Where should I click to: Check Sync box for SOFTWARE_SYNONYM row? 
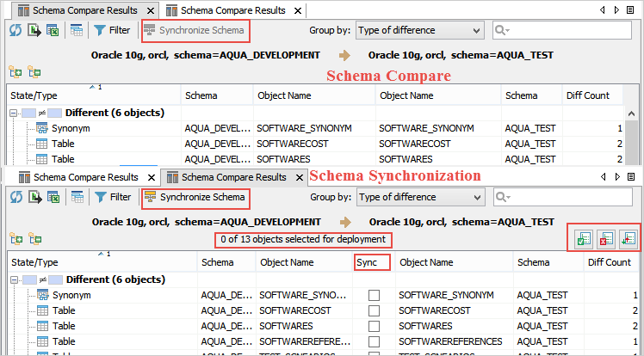374,295
